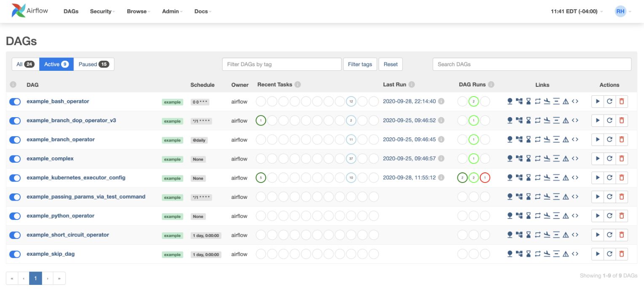Open Details triangle icon for example_python_operator
Screen dimensions: 644x295
pos(566,216)
